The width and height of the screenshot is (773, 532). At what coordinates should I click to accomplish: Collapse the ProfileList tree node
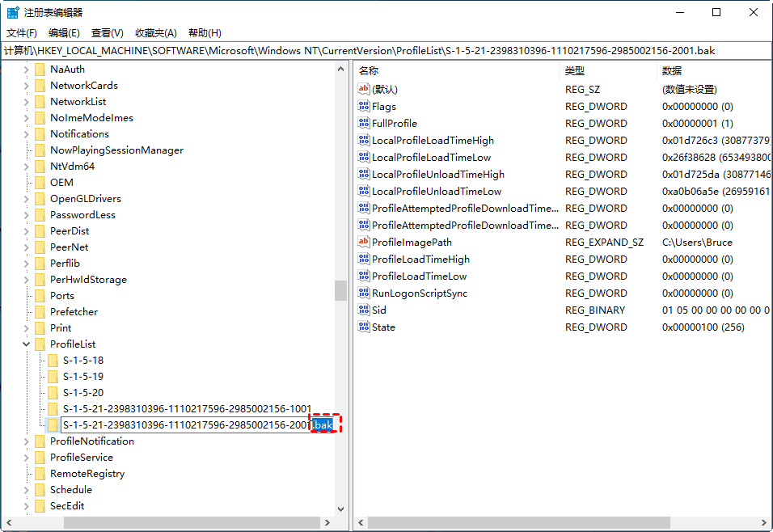(x=27, y=344)
